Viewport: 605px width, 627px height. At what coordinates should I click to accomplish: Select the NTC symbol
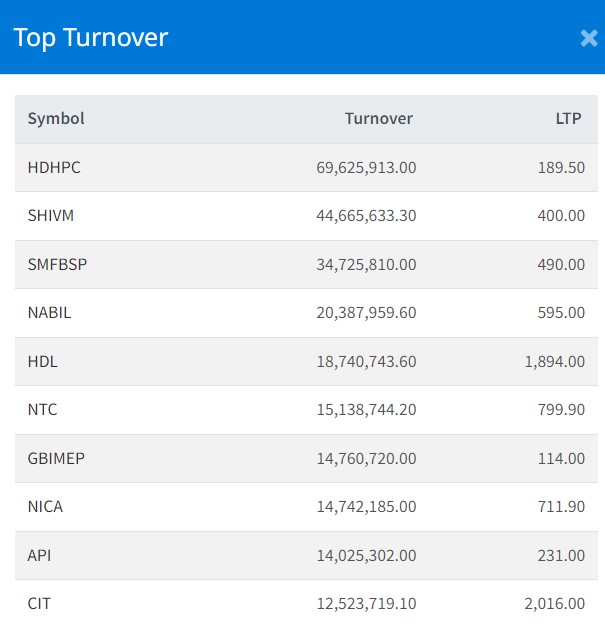[x=43, y=410]
